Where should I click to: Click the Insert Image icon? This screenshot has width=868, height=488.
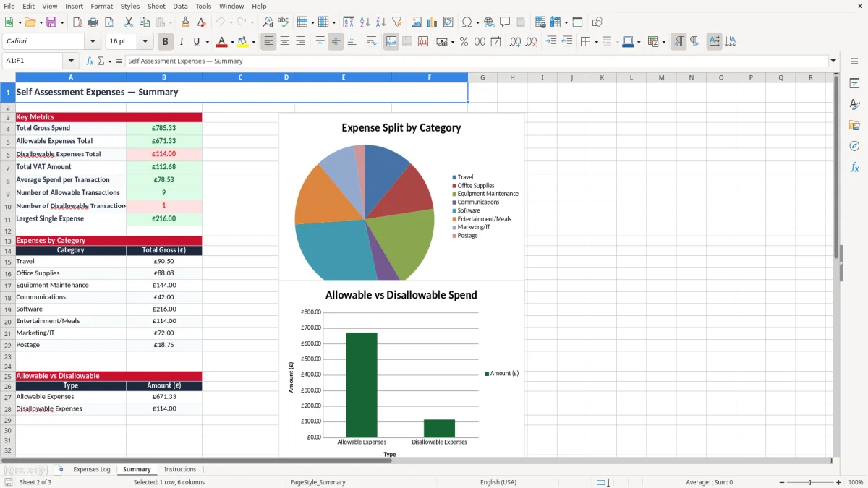[417, 22]
